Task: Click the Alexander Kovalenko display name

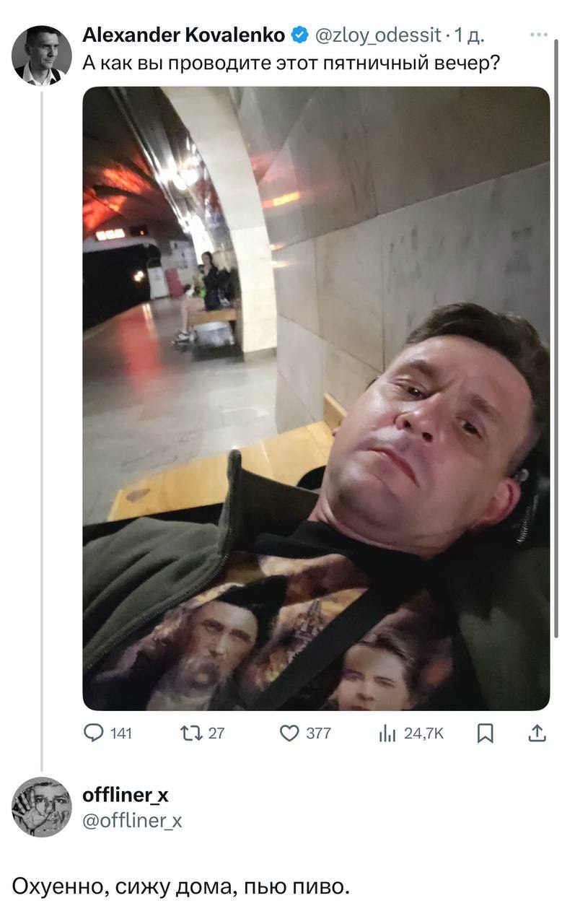Action: (x=184, y=34)
